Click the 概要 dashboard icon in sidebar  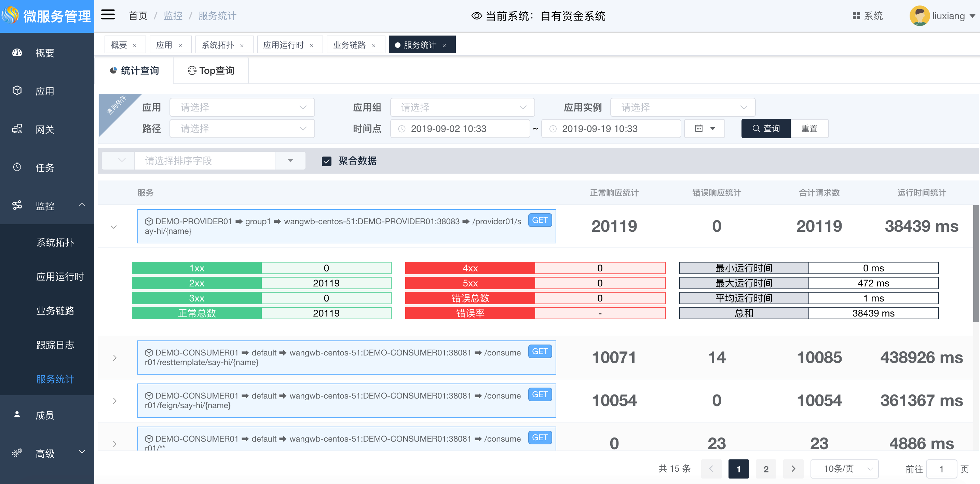(x=17, y=53)
